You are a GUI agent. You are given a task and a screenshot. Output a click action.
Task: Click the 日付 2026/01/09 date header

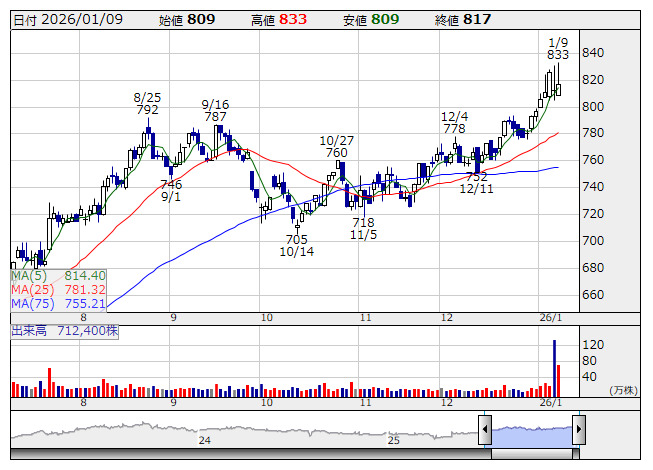[68, 20]
